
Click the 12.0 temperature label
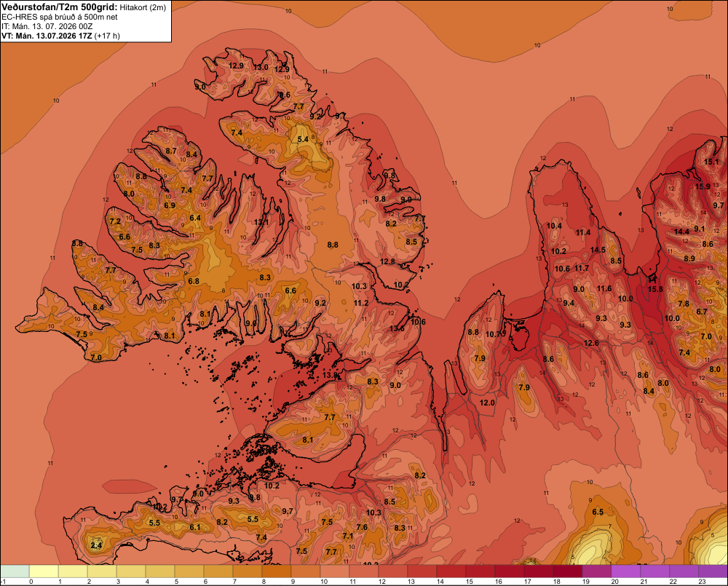click(x=487, y=403)
